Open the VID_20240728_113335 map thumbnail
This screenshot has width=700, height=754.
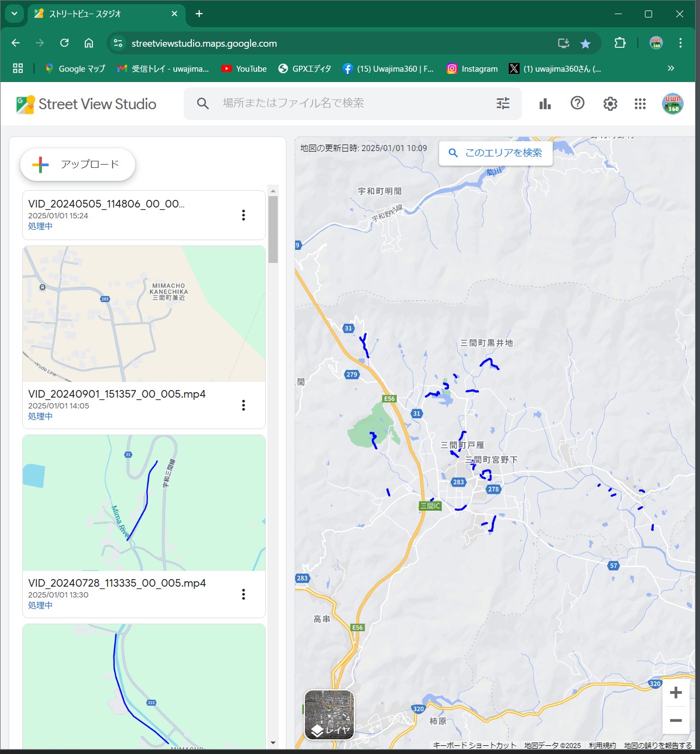tap(144, 502)
